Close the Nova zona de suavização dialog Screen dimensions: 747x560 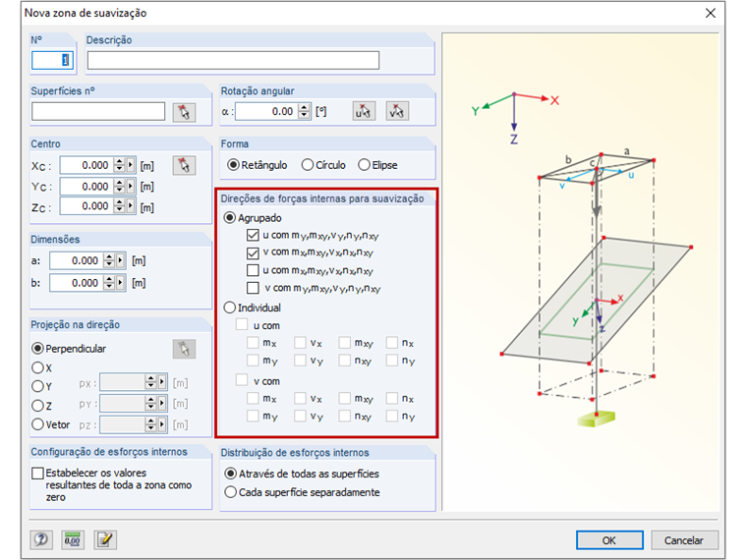(711, 13)
